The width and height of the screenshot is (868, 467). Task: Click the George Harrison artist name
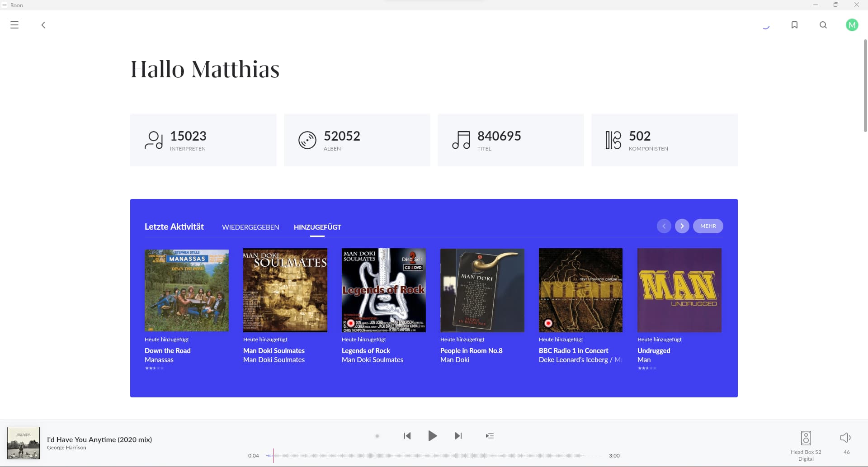click(x=66, y=448)
